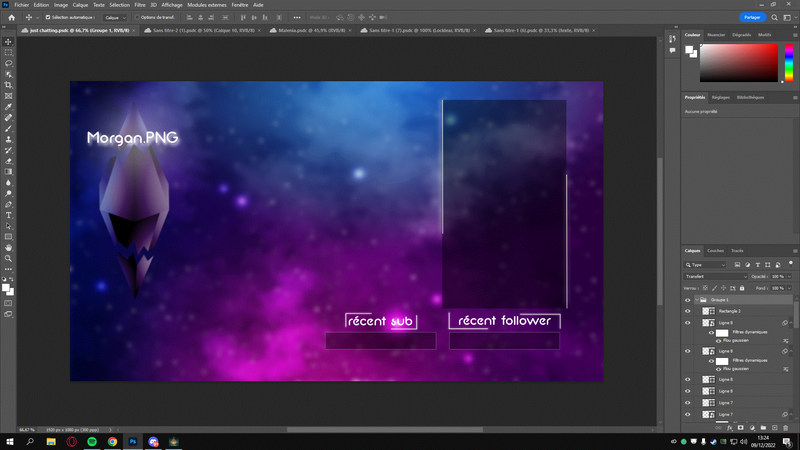Select the Crop tool
Image resolution: width=800 pixels, height=450 pixels.
(x=8, y=85)
